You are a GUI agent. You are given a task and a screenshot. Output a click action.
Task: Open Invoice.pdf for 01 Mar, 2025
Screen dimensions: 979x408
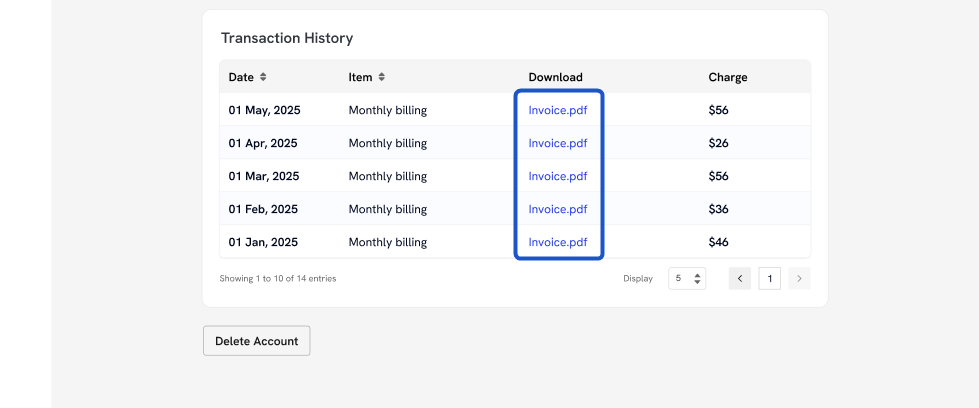click(x=557, y=176)
